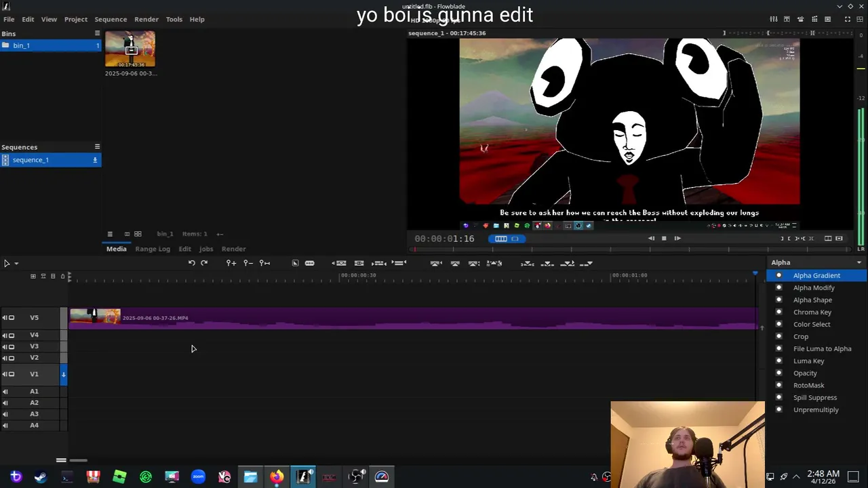Switch to the Range Log tab
Image resolution: width=868 pixels, height=488 pixels.
click(x=153, y=249)
